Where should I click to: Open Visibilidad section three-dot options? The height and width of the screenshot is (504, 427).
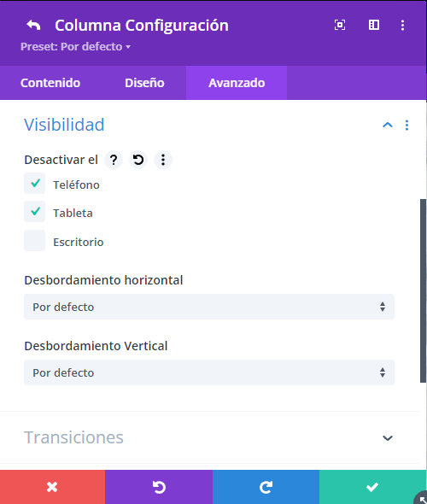[x=407, y=125]
